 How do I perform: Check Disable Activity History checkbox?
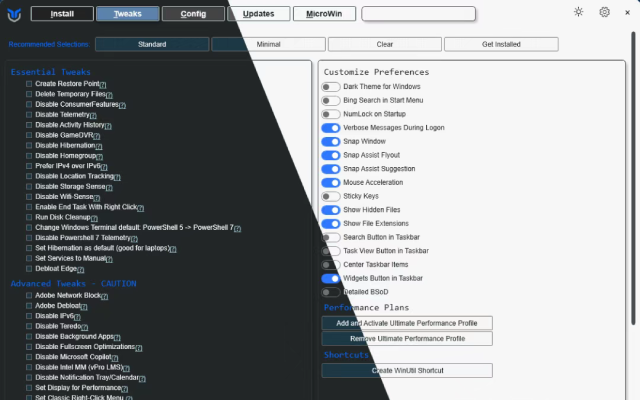29,125
